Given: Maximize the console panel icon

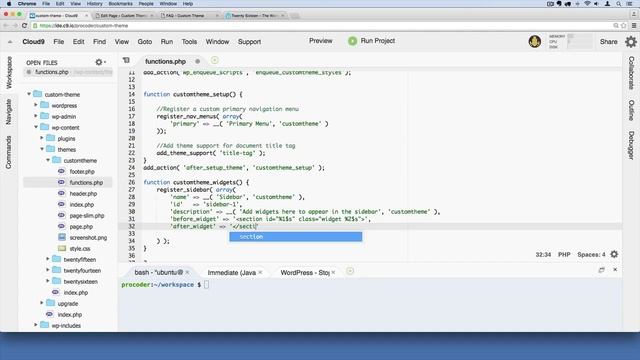Looking at the screenshot, I should point(601,270).
